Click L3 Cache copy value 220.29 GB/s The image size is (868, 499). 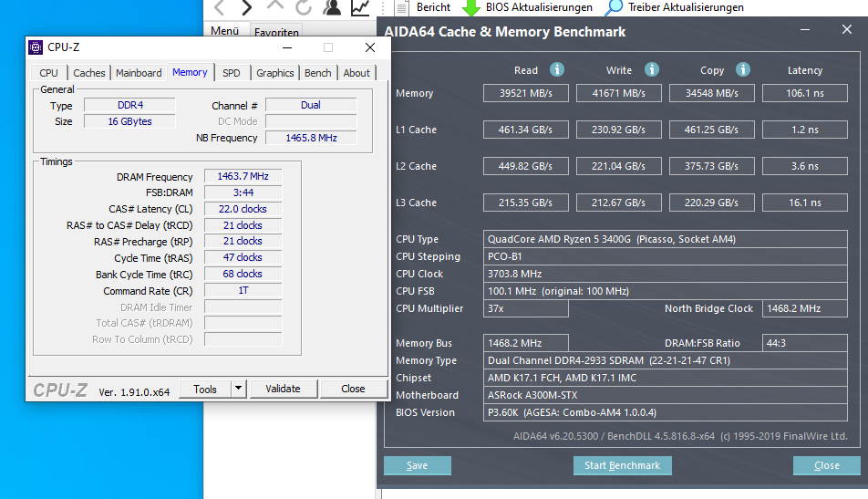pyautogui.click(x=712, y=203)
